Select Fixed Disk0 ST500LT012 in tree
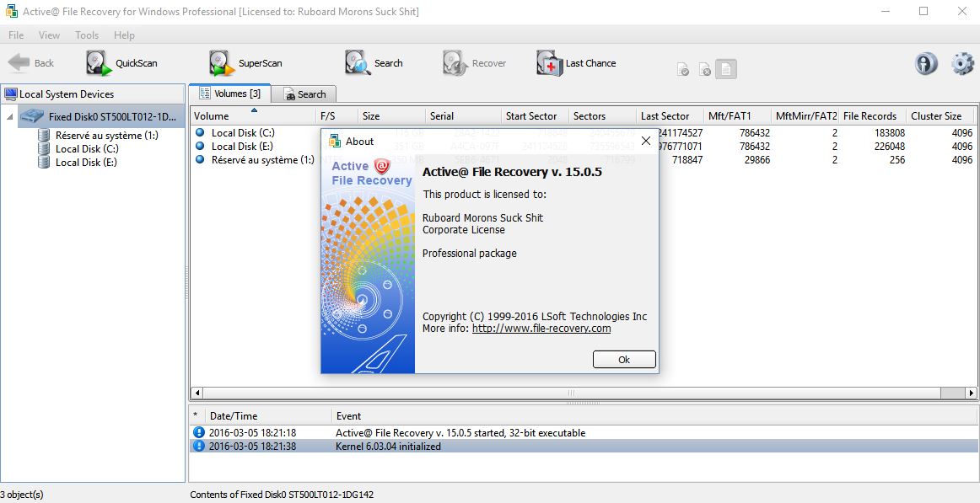The width and height of the screenshot is (980, 503). click(102, 116)
